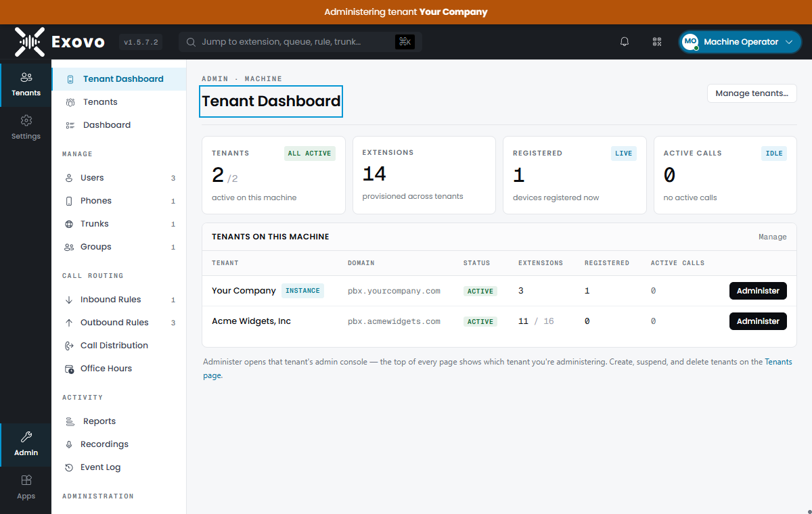This screenshot has height=514, width=812.
Task: Click the Your Company tenant name
Action: coord(244,291)
